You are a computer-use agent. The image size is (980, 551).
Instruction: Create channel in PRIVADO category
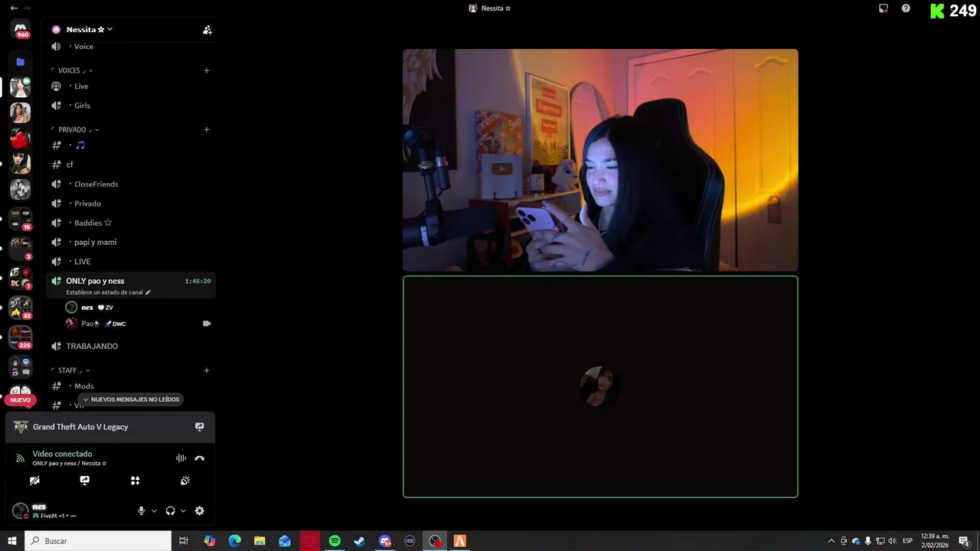pyautogui.click(x=207, y=129)
